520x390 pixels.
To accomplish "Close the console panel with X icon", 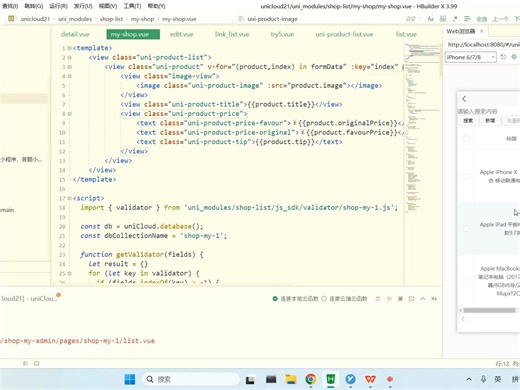I will point(434,299).
